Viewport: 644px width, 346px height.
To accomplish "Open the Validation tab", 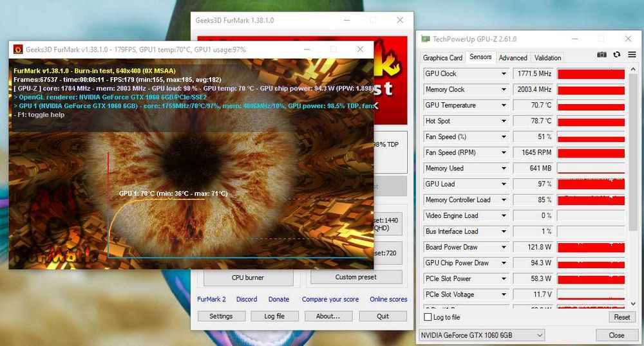I will [x=547, y=58].
